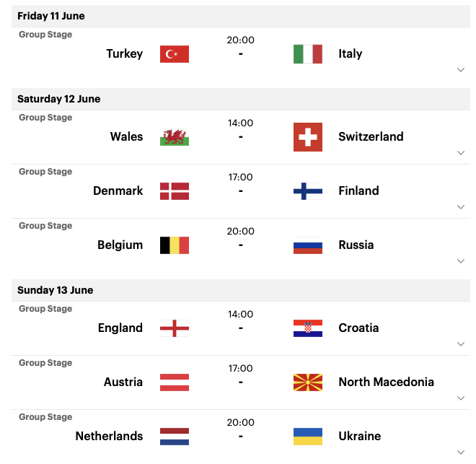Click the Finland flag icon

point(307,191)
